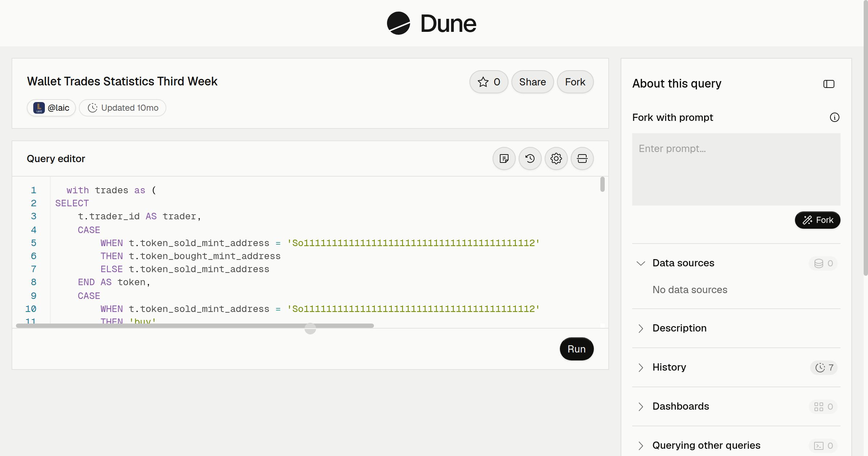Star this query
Screen dimensions: 868x456
pos(489,82)
